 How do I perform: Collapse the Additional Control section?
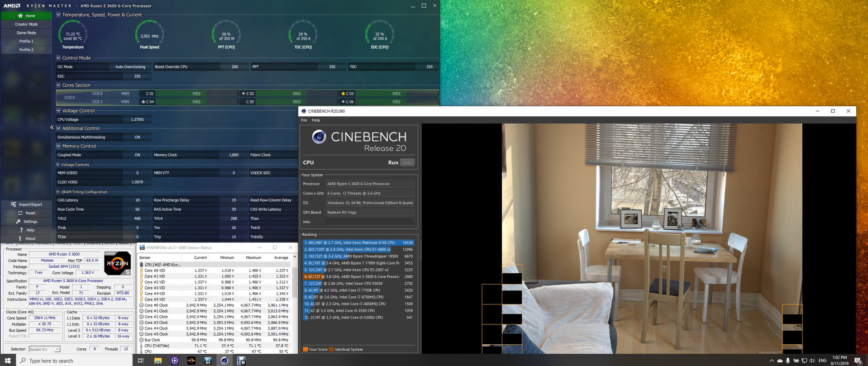[58, 128]
